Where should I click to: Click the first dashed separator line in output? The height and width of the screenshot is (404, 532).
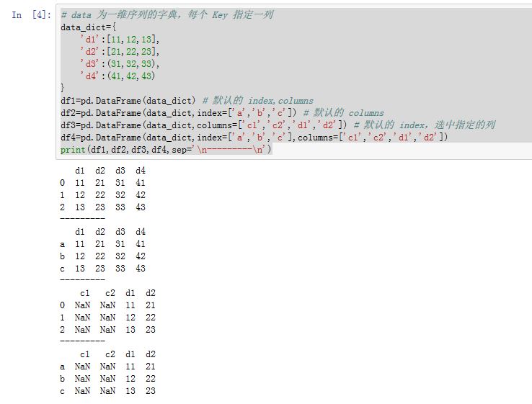pyautogui.click(x=82, y=219)
